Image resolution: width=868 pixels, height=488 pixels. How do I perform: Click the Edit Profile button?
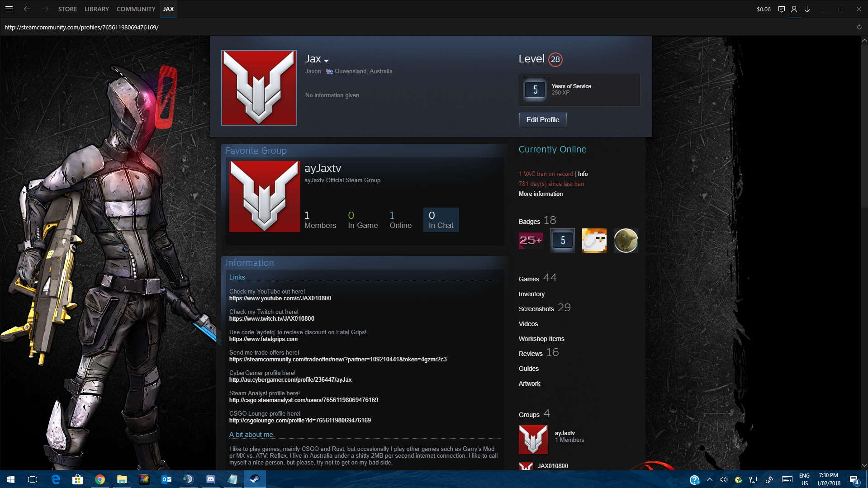[x=542, y=120]
